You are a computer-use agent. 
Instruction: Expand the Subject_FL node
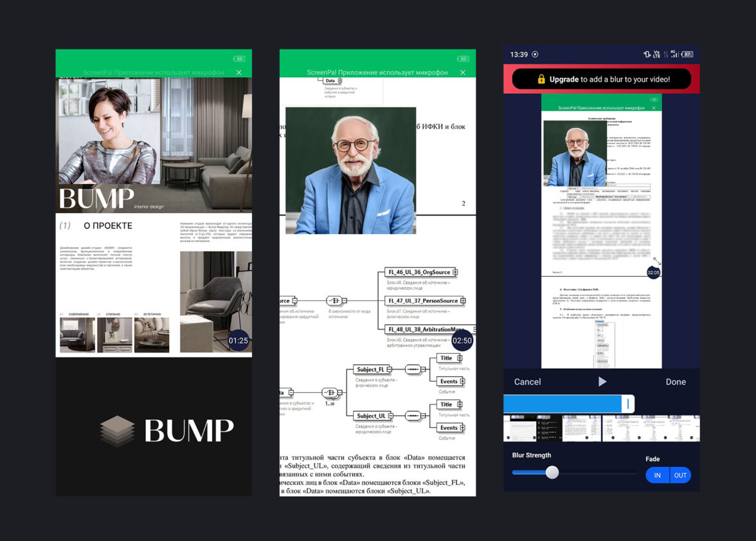390,370
